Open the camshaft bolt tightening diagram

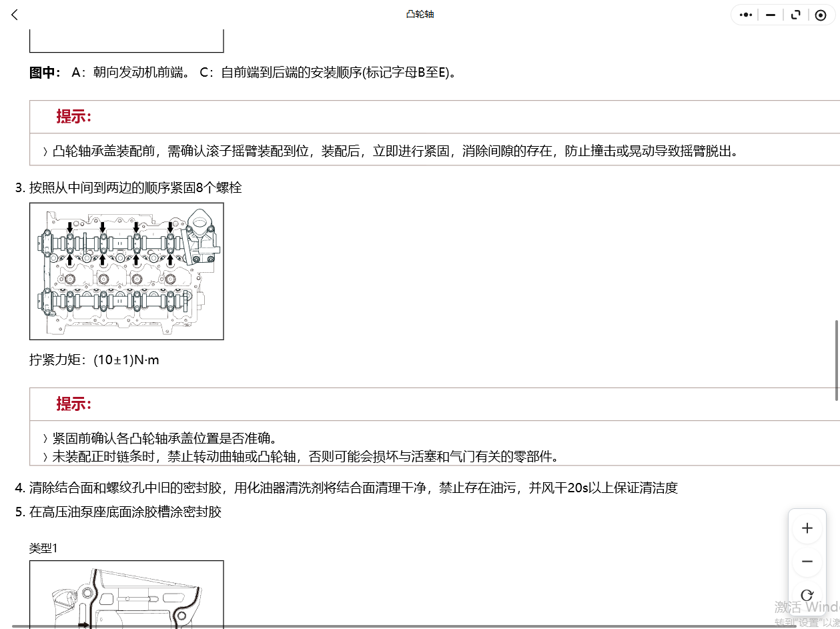[x=127, y=271]
